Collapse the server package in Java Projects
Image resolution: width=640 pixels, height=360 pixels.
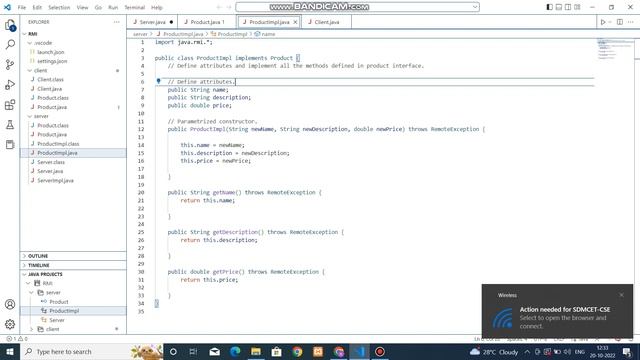click(x=31, y=293)
